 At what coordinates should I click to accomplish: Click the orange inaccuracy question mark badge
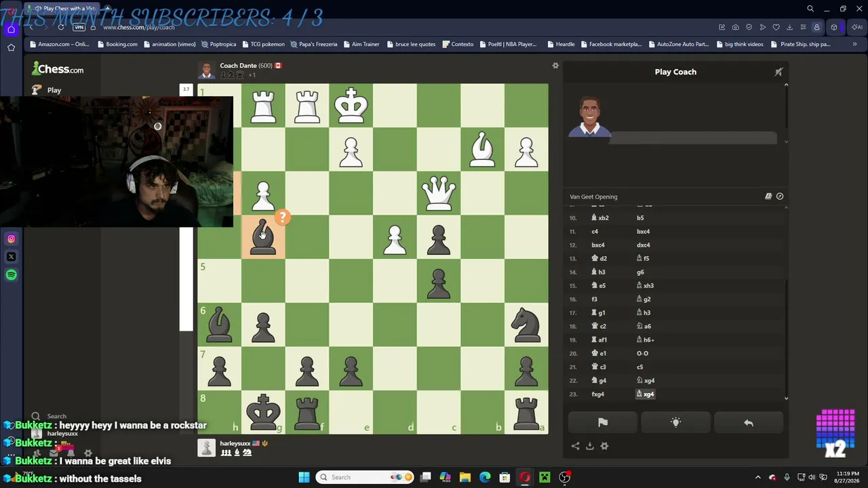point(282,218)
